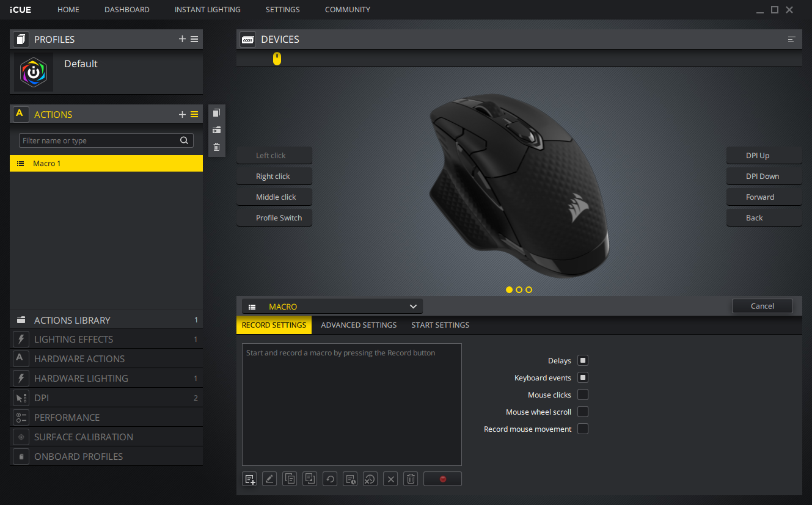Toggle the Keyboard events checkbox
Viewport: 812px width, 505px height.
pyautogui.click(x=583, y=377)
